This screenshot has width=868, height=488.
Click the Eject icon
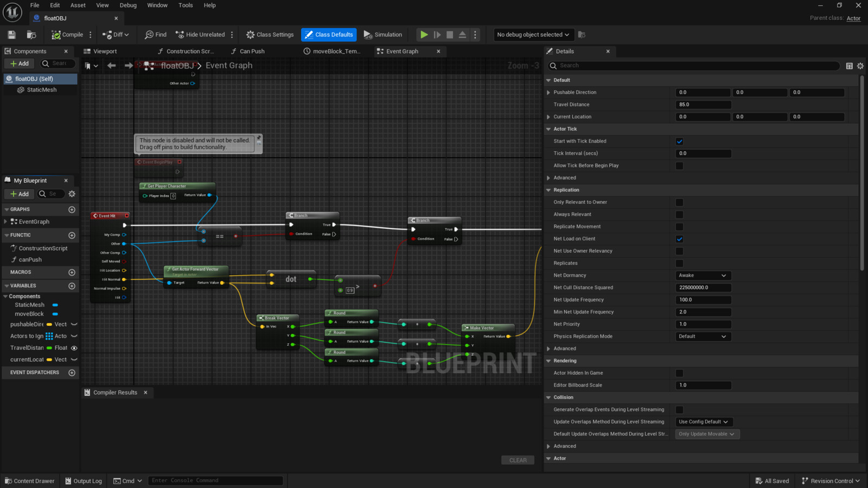462,35
